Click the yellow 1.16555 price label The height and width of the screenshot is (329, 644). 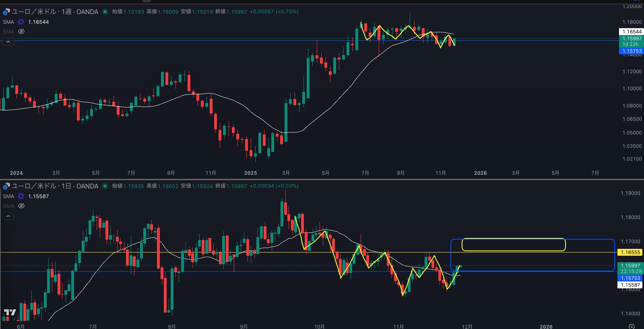[x=630, y=252]
